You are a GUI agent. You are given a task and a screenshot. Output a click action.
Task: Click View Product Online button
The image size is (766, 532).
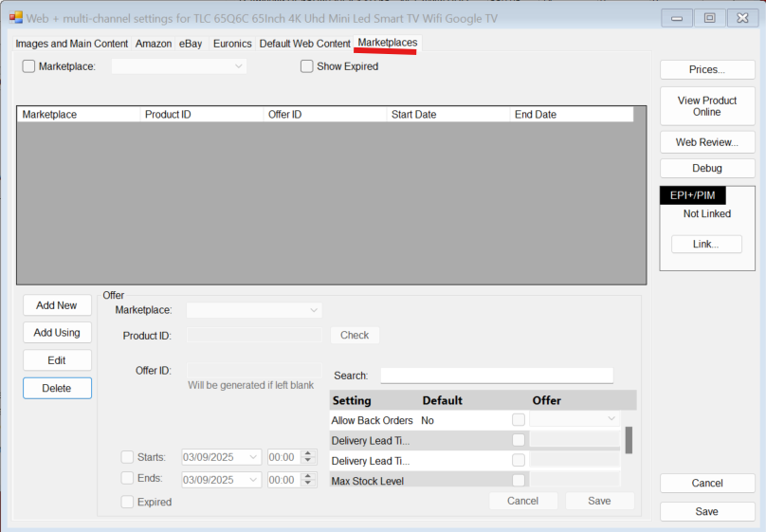tap(707, 106)
